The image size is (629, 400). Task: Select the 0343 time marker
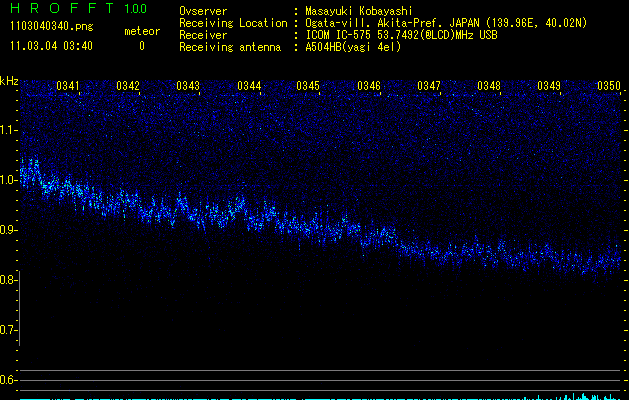(188, 87)
